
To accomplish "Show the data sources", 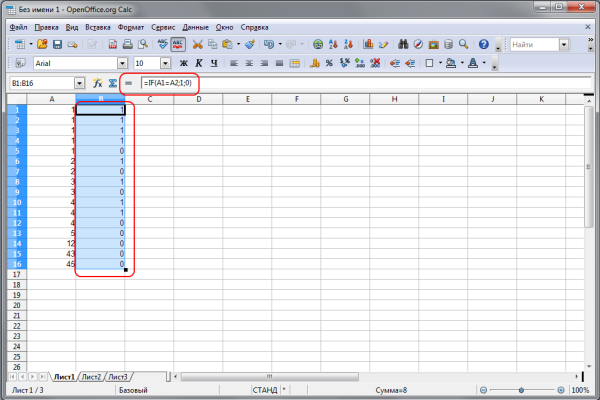I will [448, 44].
